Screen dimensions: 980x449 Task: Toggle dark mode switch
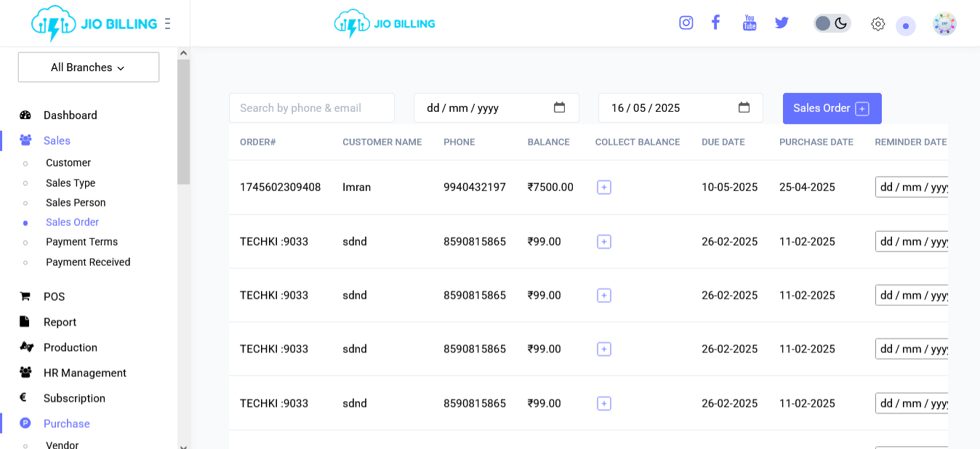[x=832, y=23]
